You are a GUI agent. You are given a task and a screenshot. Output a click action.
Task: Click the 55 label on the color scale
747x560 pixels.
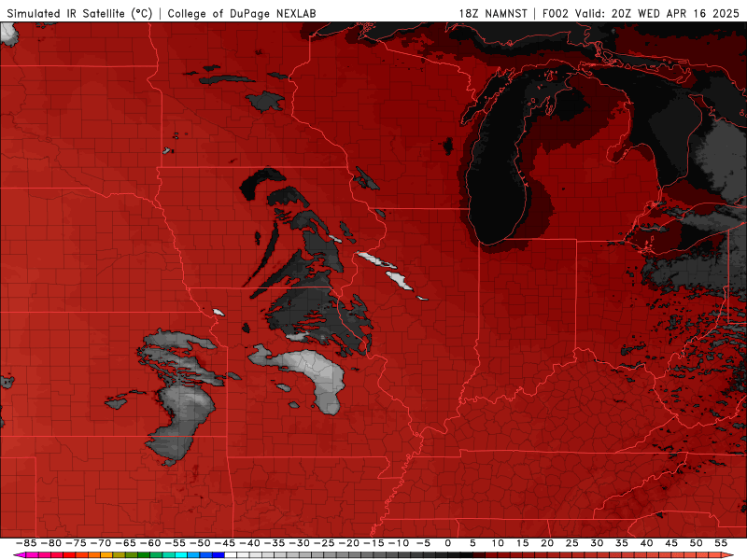[x=721, y=543]
